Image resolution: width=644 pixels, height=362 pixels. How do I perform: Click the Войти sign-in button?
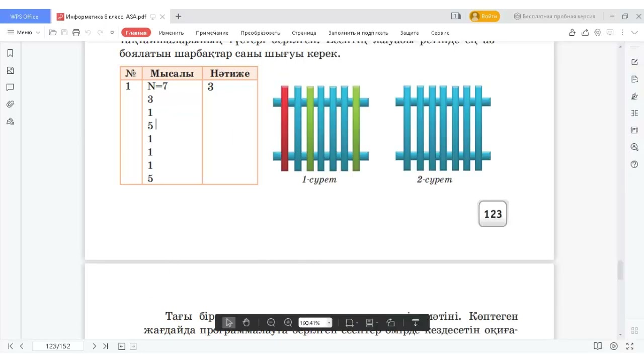(x=485, y=17)
